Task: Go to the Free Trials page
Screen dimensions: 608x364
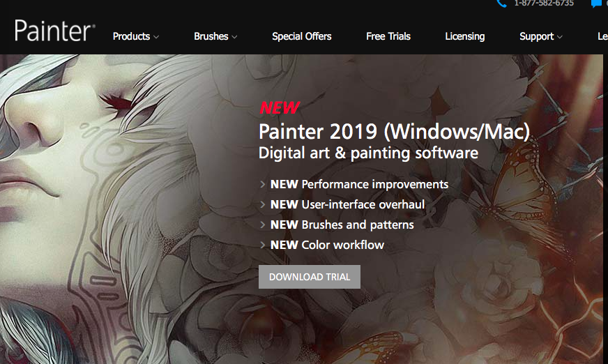Action: point(388,36)
